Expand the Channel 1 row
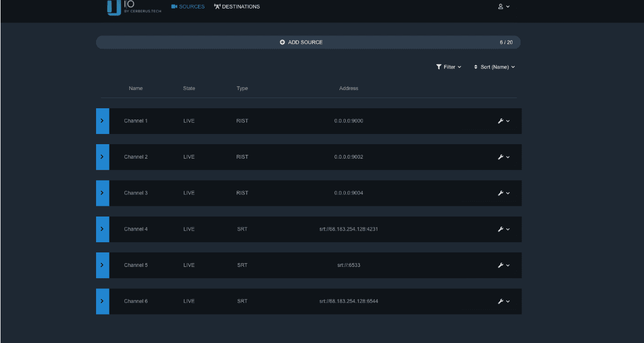This screenshot has height=343, width=644. (103, 121)
